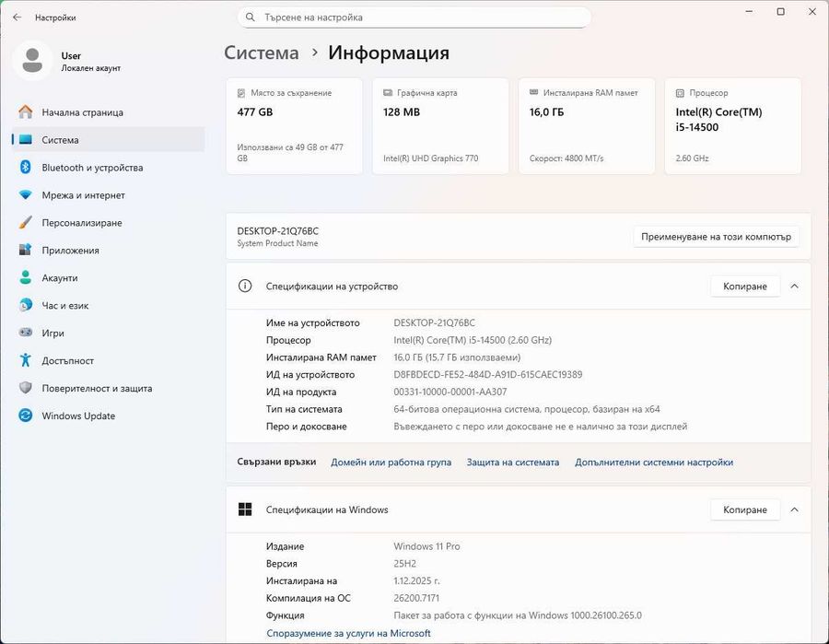Viewport: 829px width, 644px height.
Task: Click Система in the breadcrumb
Action: [262, 53]
